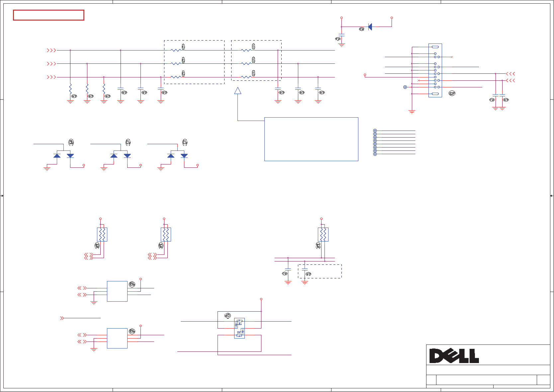554x392 pixels.
Task: Click ground symbol beneath the connector
Action: pos(412,112)
